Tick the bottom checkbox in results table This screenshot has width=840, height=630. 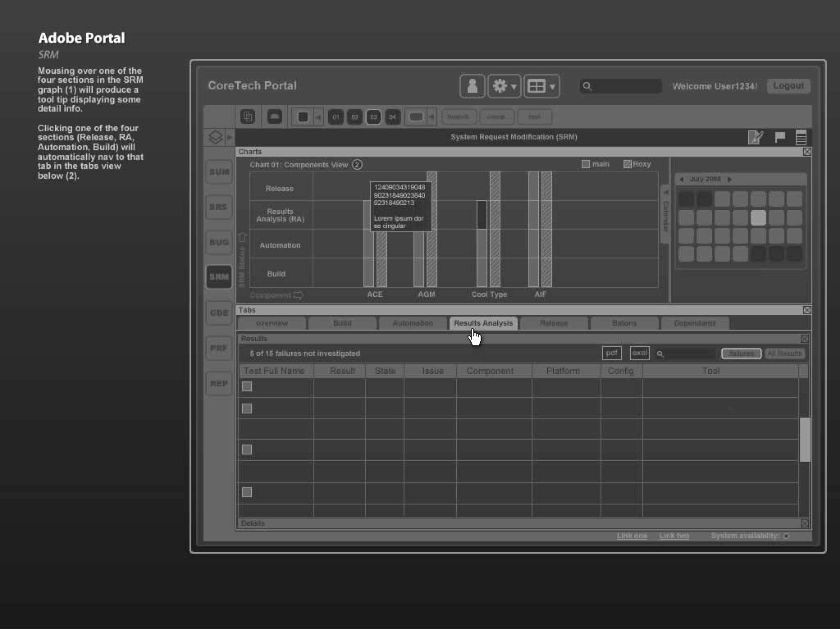(x=247, y=492)
